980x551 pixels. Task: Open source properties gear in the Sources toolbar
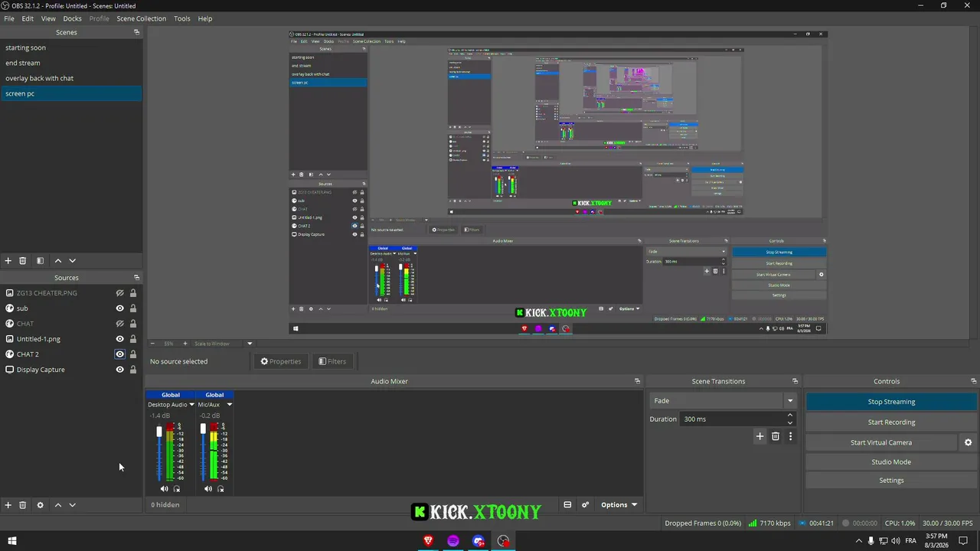point(40,505)
